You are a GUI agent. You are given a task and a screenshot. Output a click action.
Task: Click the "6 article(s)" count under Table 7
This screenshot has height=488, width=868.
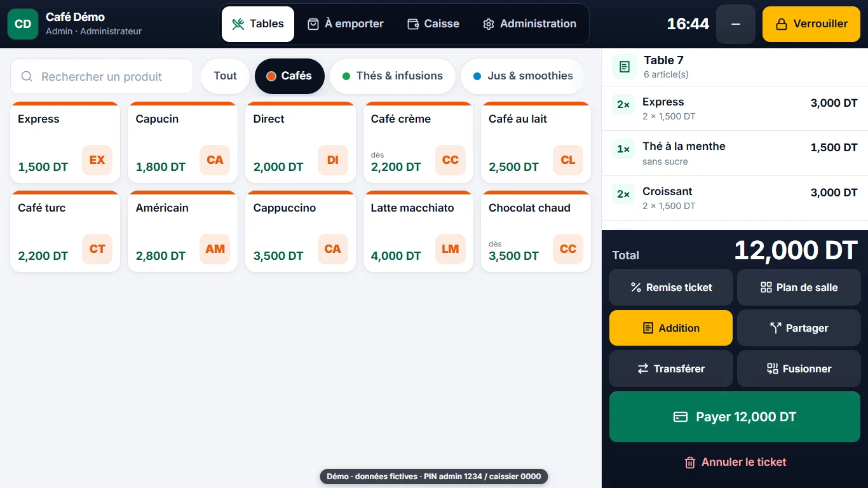pyautogui.click(x=666, y=74)
